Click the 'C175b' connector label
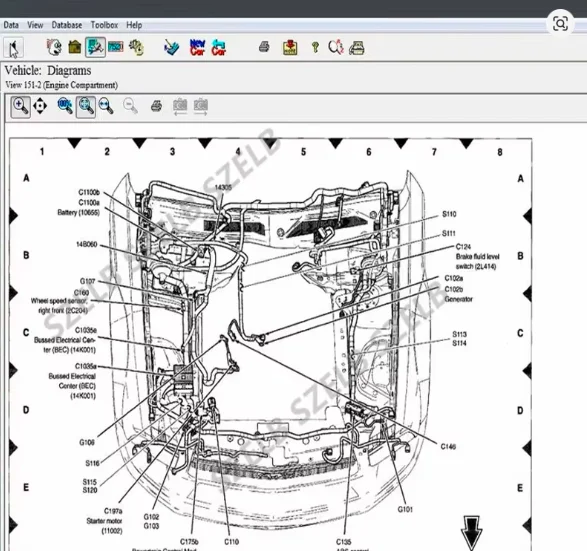The height and width of the screenshot is (551, 587). 189,542
